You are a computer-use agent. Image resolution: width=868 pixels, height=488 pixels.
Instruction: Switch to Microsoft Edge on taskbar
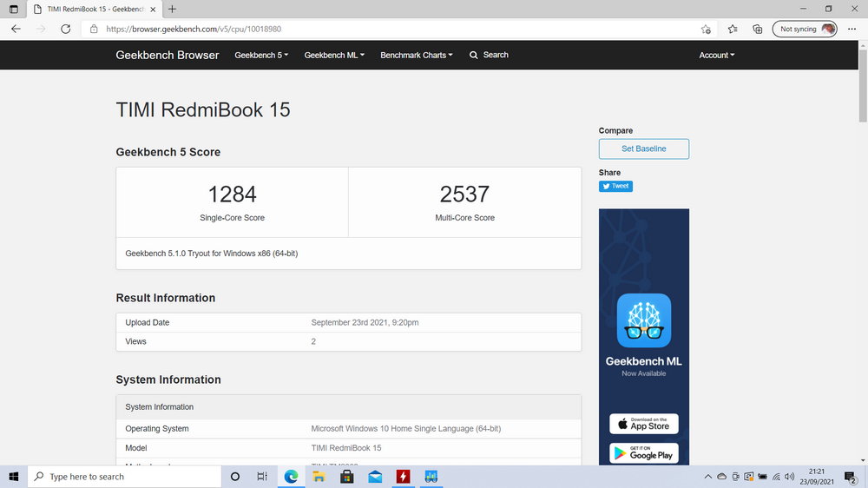(291, 477)
